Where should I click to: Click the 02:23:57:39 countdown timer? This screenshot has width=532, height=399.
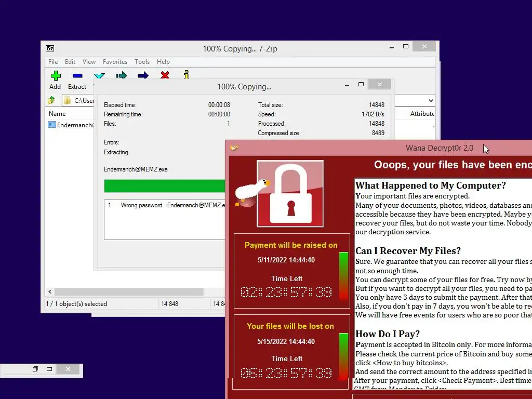click(286, 292)
